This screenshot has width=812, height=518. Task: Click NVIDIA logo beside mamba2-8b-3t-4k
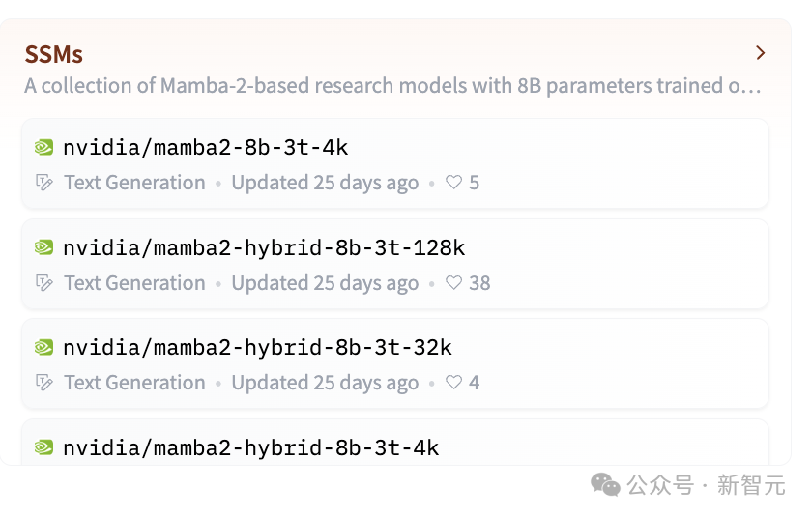pos(43,148)
